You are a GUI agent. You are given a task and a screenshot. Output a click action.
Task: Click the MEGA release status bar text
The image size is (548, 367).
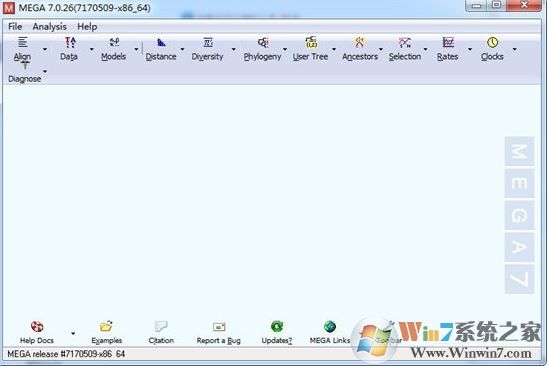pos(66,354)
